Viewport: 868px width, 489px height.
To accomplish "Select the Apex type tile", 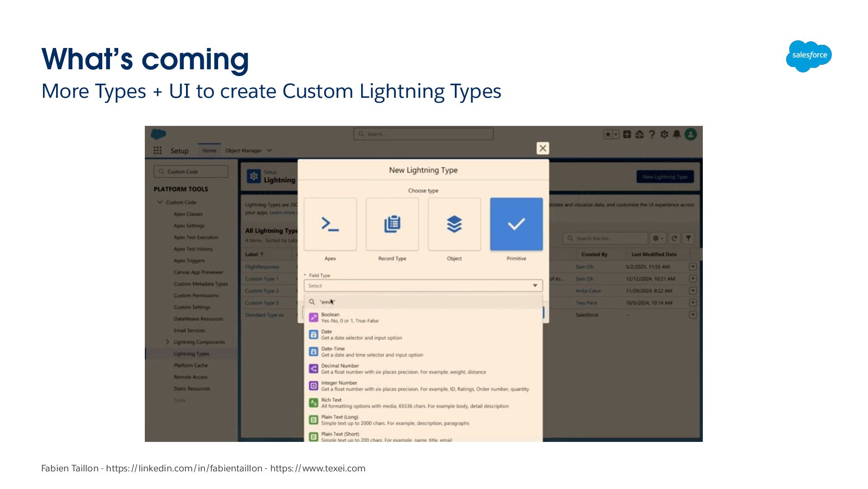I will pos(330,224).
